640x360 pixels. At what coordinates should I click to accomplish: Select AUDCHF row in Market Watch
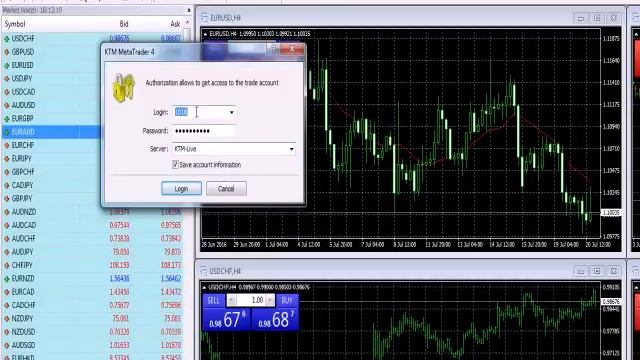pyautogui.click(x=92, y=238)
